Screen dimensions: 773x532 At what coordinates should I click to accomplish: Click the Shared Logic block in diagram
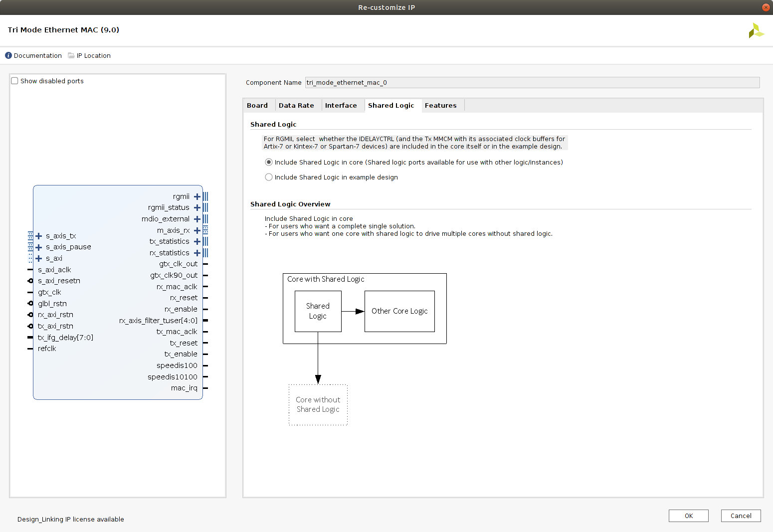click(318, 311)
